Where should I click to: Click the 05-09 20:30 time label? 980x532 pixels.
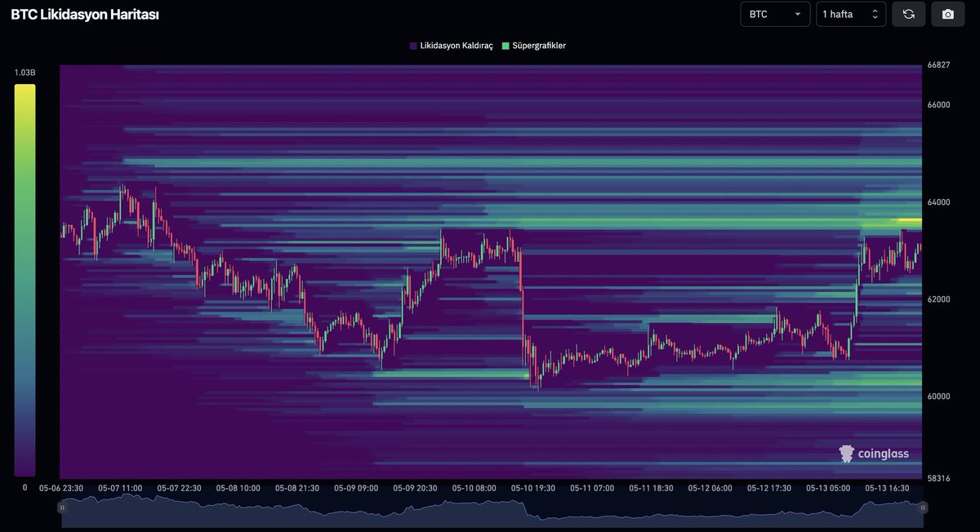coord(416,488)
